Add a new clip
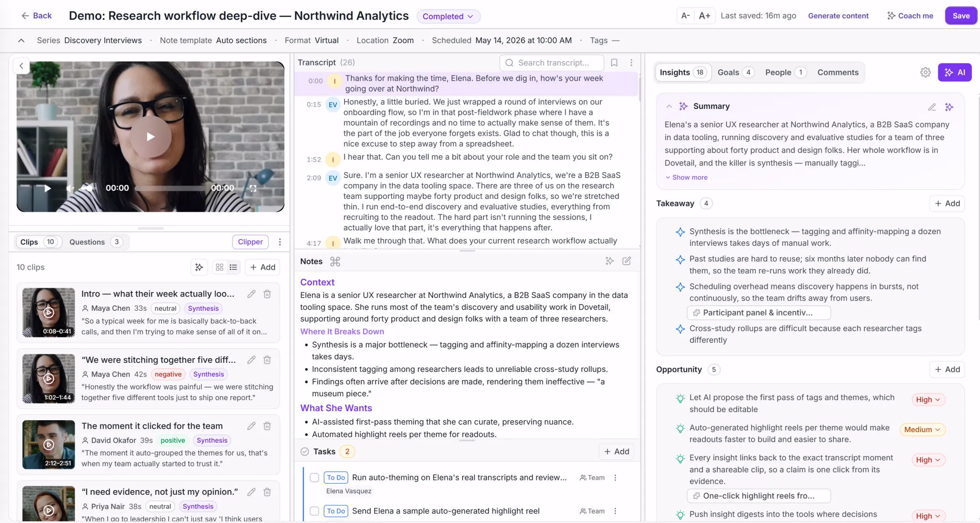 [x=262, y=267]
